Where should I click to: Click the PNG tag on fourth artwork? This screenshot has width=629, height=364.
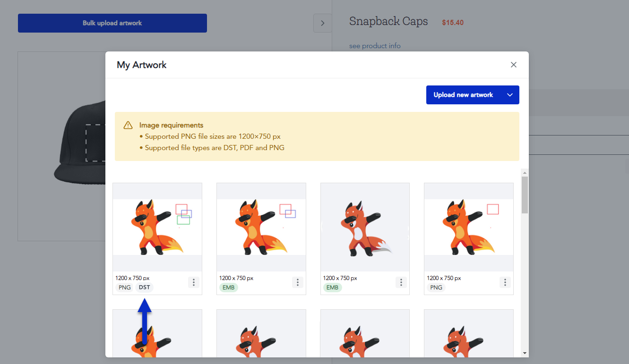(x=436, y=288)
